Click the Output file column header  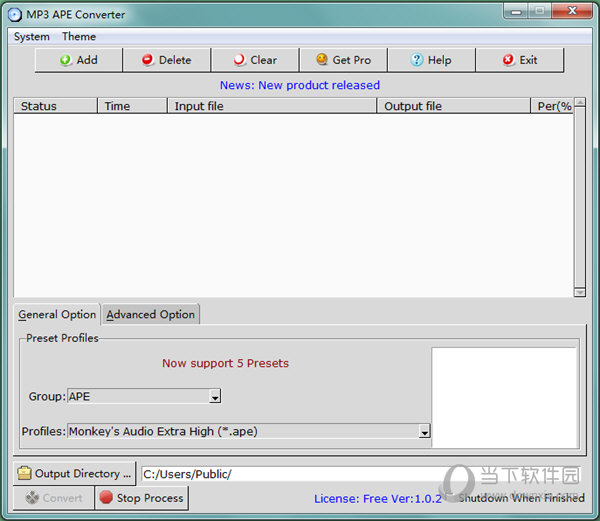[454, 106]
